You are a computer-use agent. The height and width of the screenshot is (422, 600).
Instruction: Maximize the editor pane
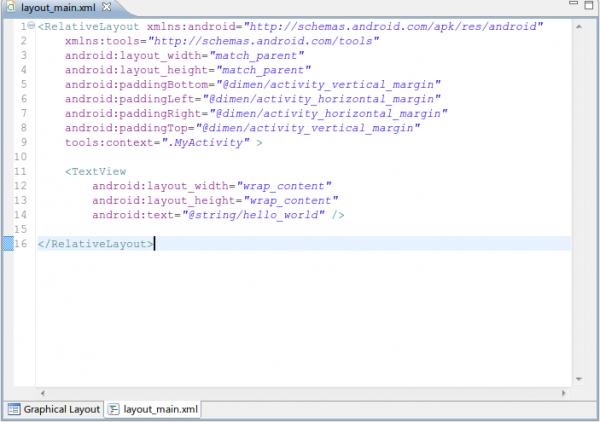click(589, 5)
